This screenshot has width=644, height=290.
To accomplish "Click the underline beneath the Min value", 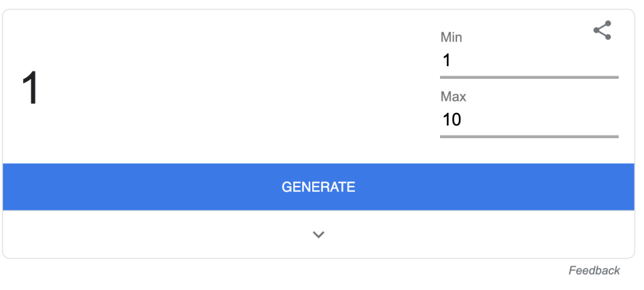I will click(529, 77).
